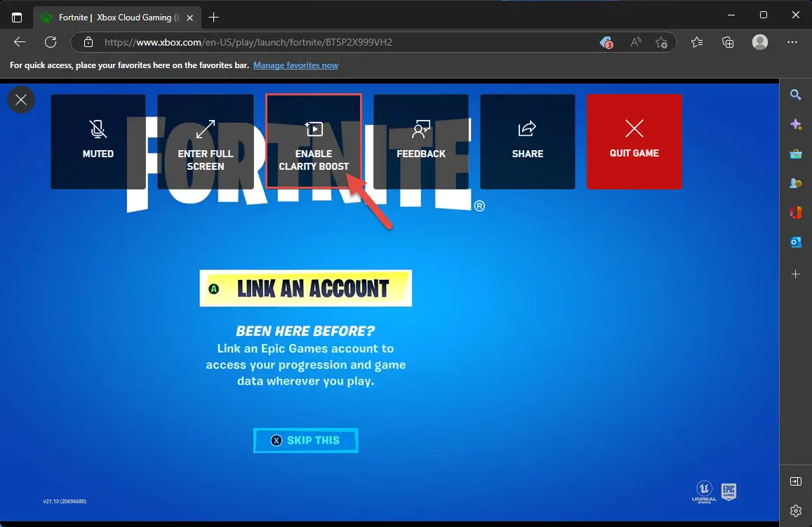Close the Xbox overlay menu
This screenshot has width=812, height=527.
click(x=21, y=100)
